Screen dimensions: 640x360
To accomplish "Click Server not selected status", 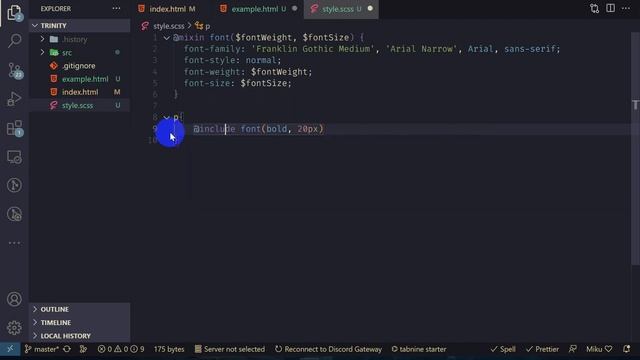I will [x=229, y=349].
